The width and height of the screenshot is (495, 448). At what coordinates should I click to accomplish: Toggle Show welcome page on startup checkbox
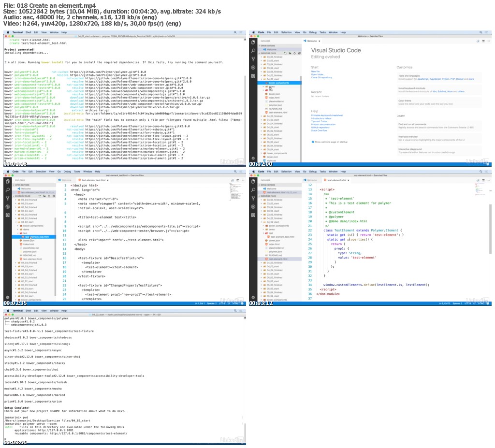tap(313, 142)
